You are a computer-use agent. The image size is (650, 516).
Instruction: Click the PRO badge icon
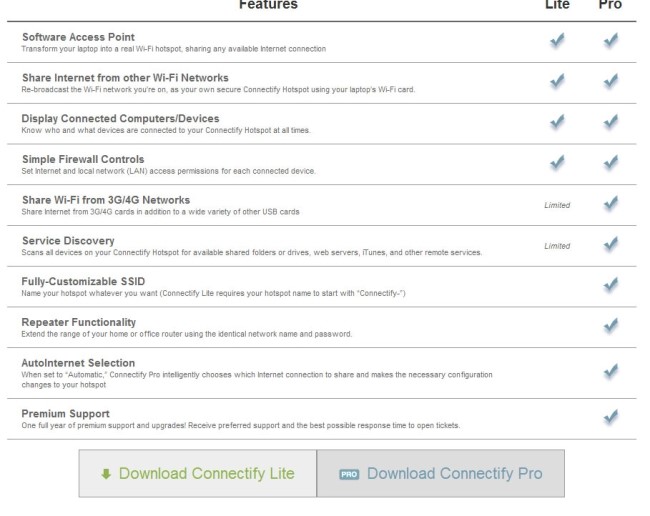click(x=349, y=474)
